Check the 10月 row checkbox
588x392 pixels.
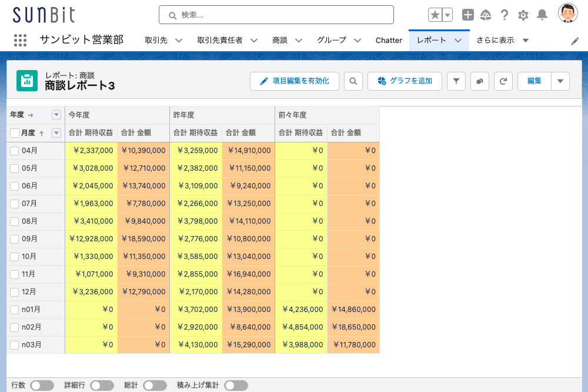[14, 257]
